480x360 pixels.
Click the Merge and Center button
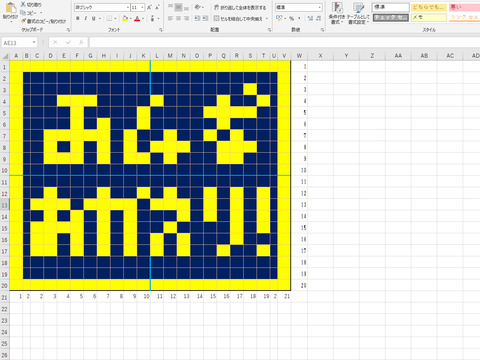[x=240, y=18]
